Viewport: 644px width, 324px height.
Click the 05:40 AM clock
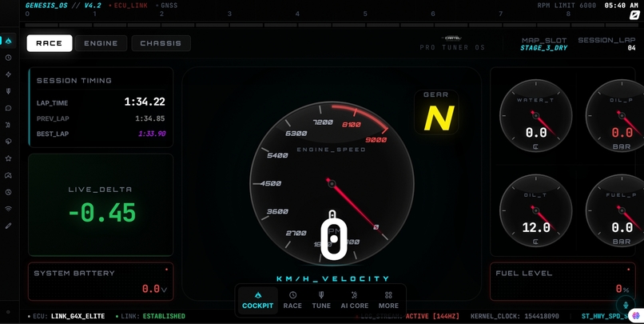pyautogui.click(x=622, y=6)
